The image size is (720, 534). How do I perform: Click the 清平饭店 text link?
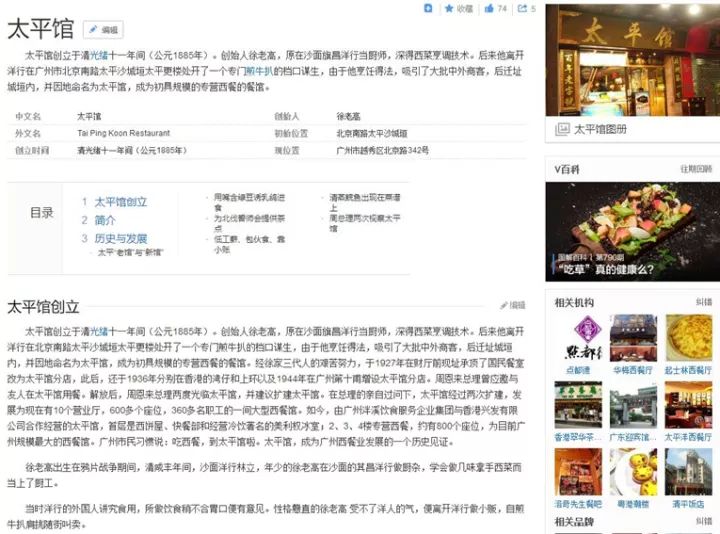click(x=688, y=504)
